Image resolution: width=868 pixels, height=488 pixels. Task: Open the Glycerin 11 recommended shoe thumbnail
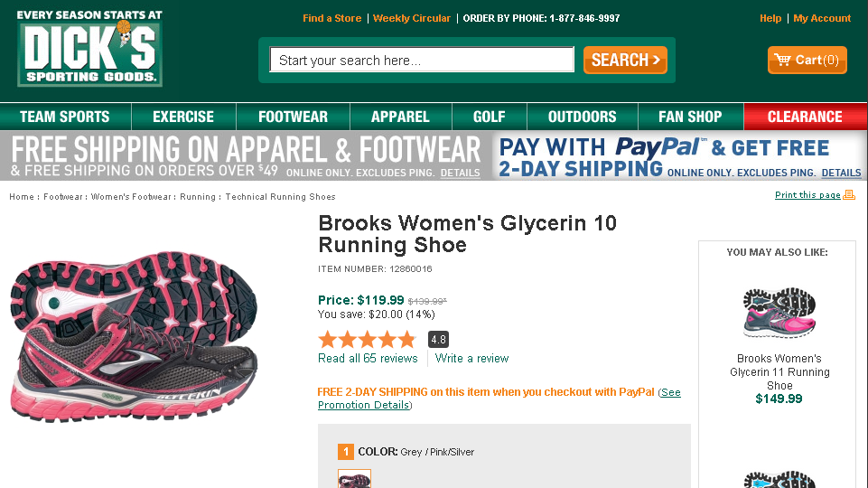coord(779,313)
